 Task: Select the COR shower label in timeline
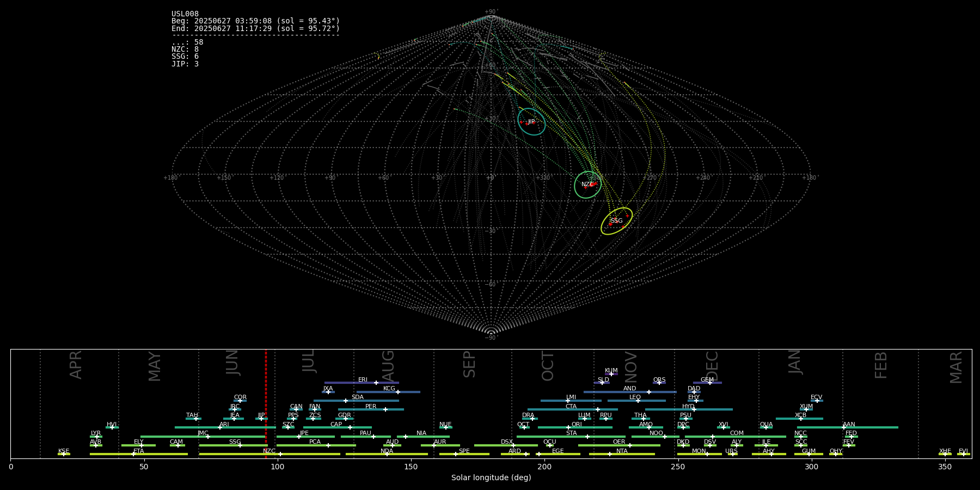(240, 397)
